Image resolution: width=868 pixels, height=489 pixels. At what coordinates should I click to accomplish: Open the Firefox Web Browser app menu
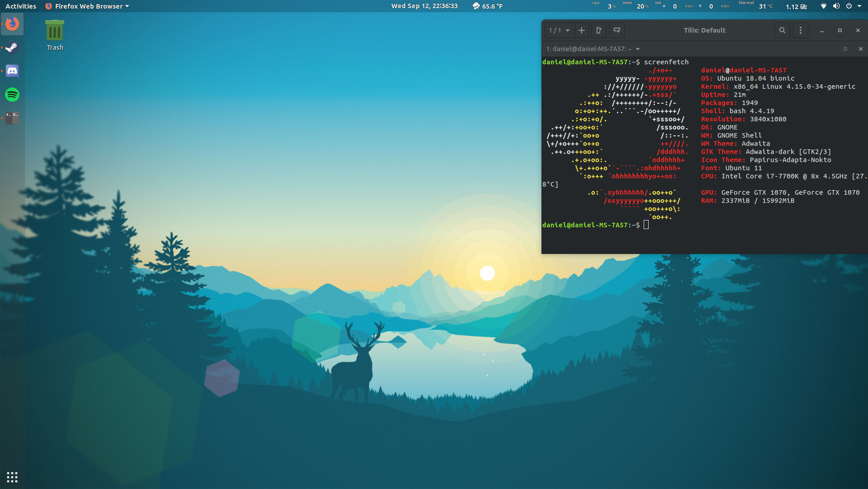point(87,6)
